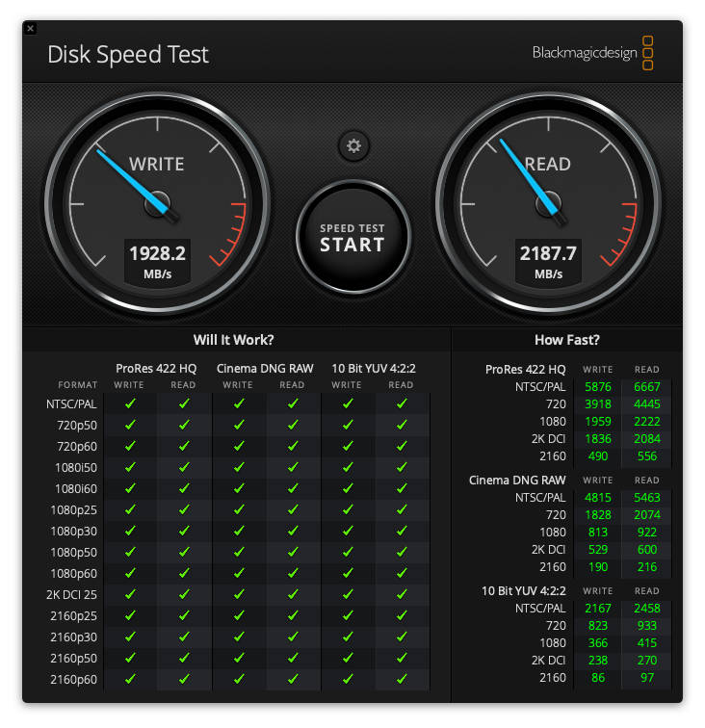Image resolution: width=705 pixels, height=728 pixels.
Task: Click 10 Bit YUV 2K DCI read value 270
Action: tap(647, 661)
